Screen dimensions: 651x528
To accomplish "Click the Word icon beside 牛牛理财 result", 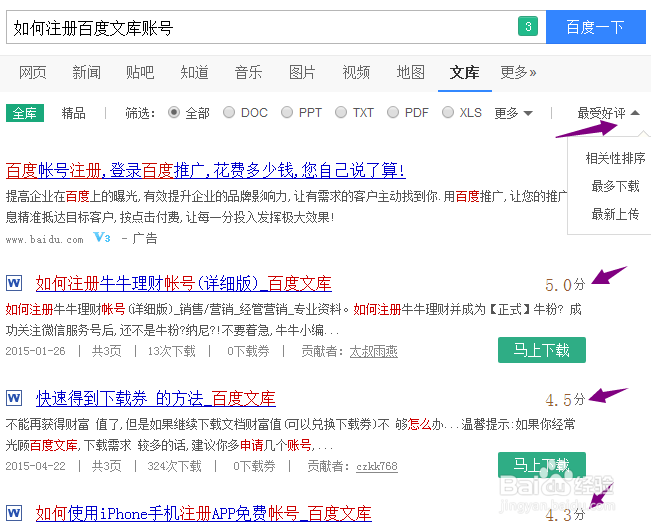I will [x=14, y=283].
